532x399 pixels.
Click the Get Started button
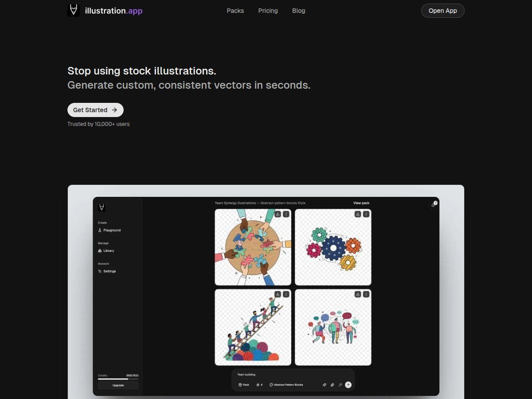(95, 110)
